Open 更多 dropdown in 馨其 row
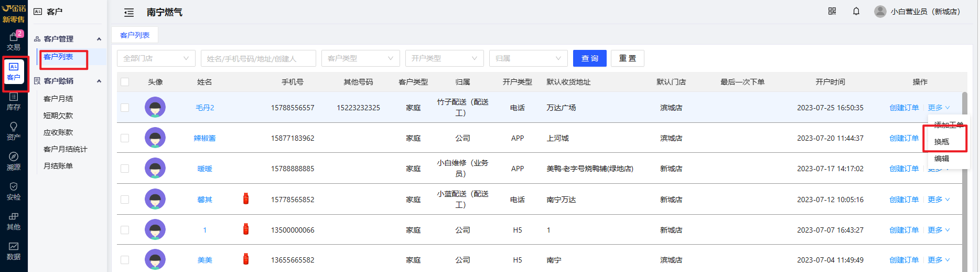980x272 pixels. coord(939,200)
